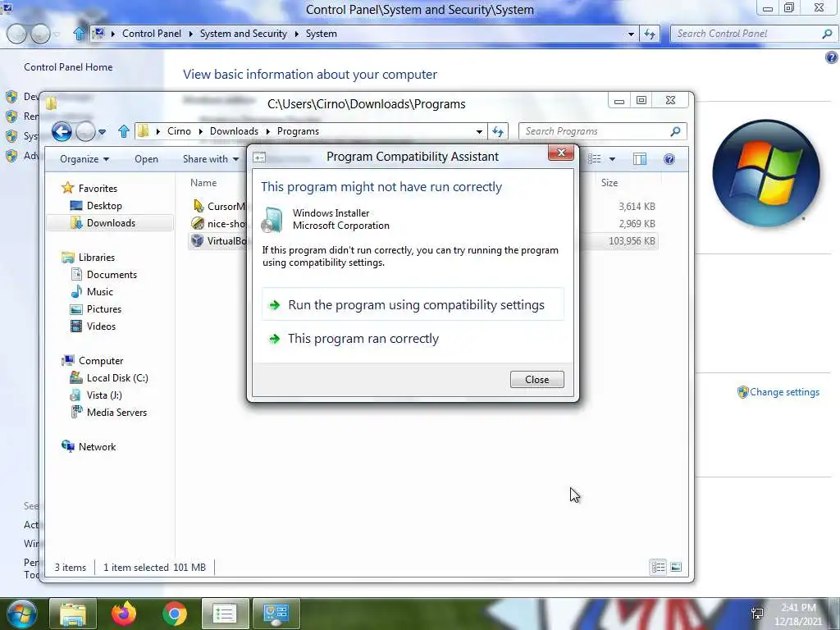This screenshot has width=840, height=630.
Task: Open view options dropdown arrow
Action: (612, 159)
